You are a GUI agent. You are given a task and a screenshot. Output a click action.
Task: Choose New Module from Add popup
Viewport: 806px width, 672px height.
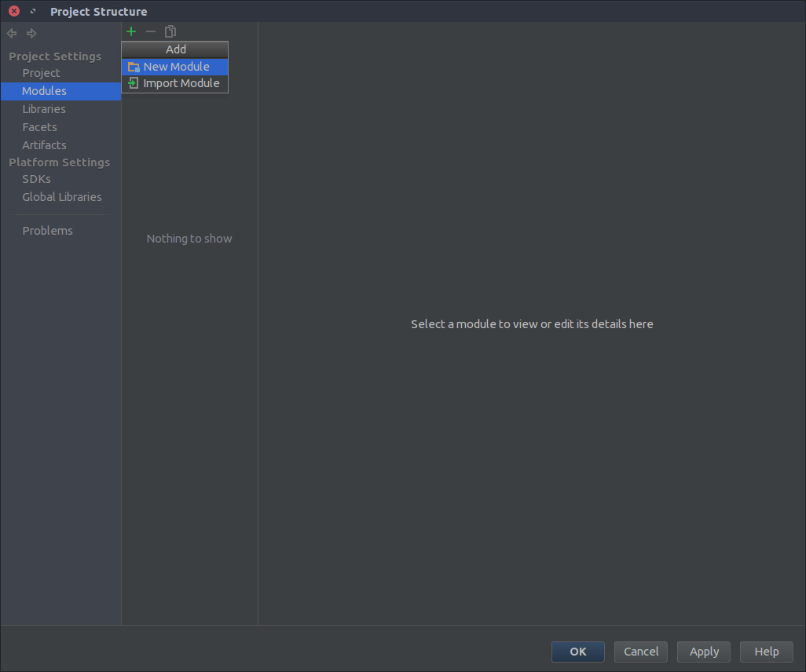click(x=176, y=67)
